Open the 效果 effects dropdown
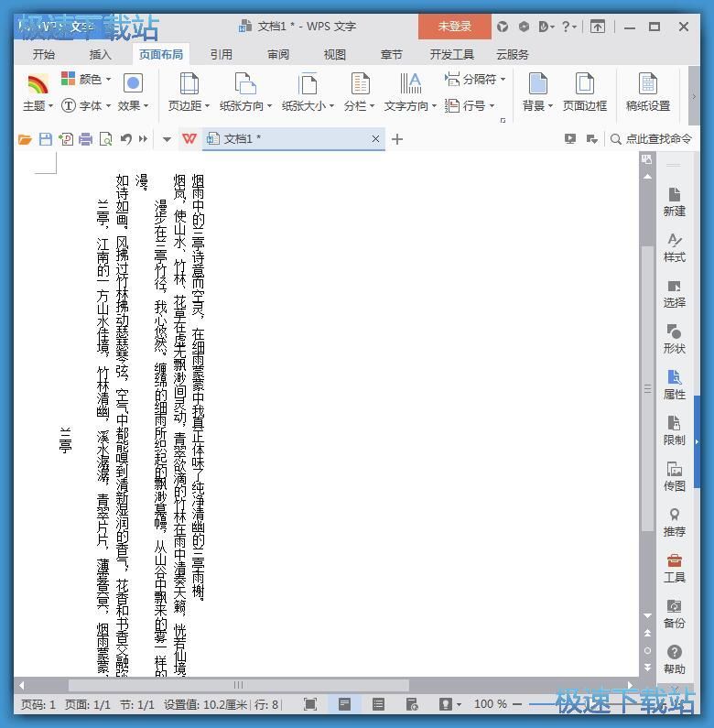 coord(133,92)
